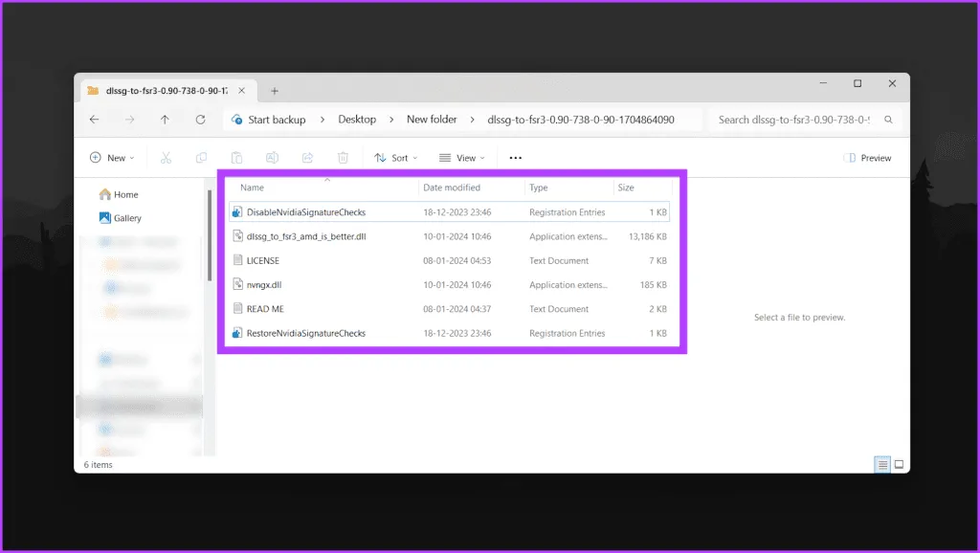This screenshot has height=553, width=980.
Task: Switch to details view in status bar
Action: [x=881, y=465]
